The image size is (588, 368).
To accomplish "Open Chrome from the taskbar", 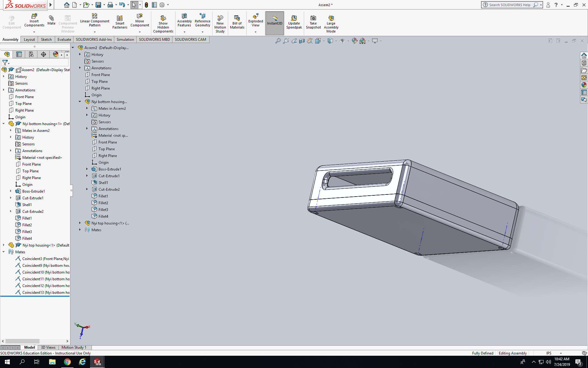I will point(67,362).
